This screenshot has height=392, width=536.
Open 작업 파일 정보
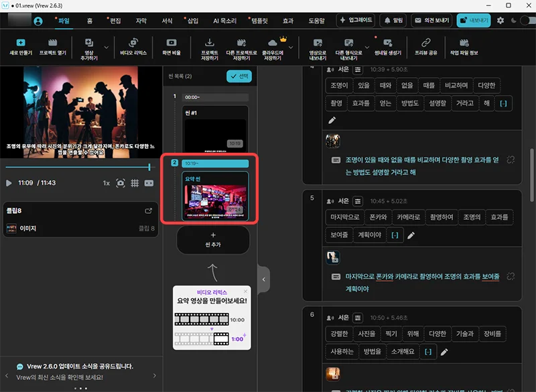click(464, 47)
